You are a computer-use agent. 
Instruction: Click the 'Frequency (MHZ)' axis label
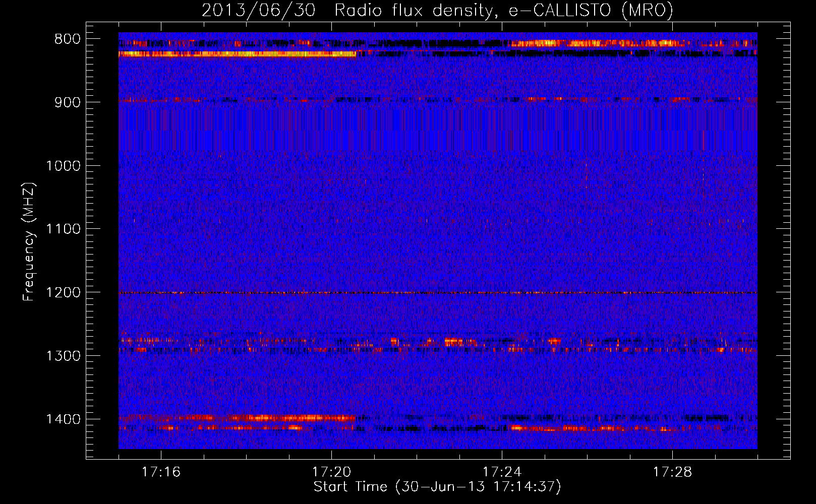point(29,242)
